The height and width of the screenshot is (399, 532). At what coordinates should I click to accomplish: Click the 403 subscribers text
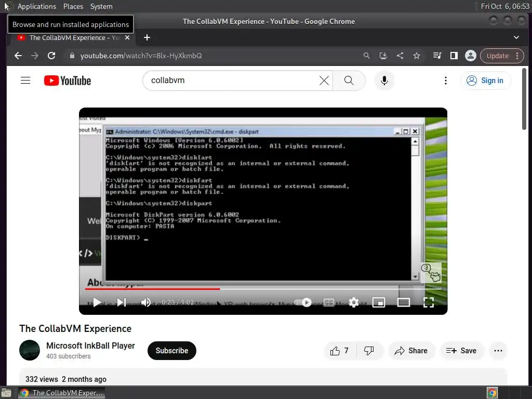[x=68, y=356]
